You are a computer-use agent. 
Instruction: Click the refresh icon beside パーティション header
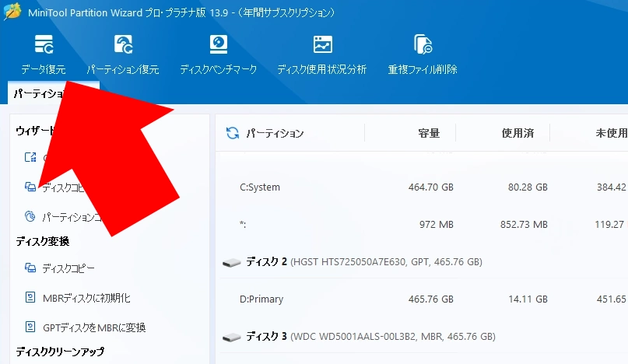click(233, 133)
